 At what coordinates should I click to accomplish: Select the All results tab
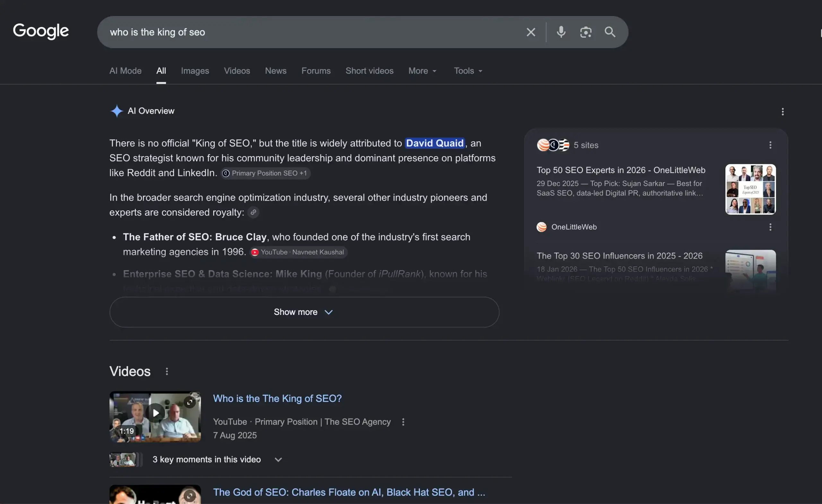tap(161, 71)
